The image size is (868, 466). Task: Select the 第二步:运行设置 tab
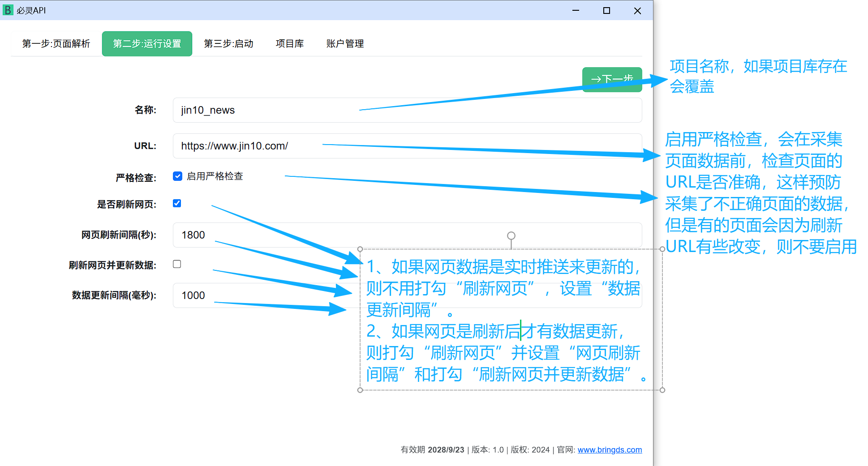point(147,44)
